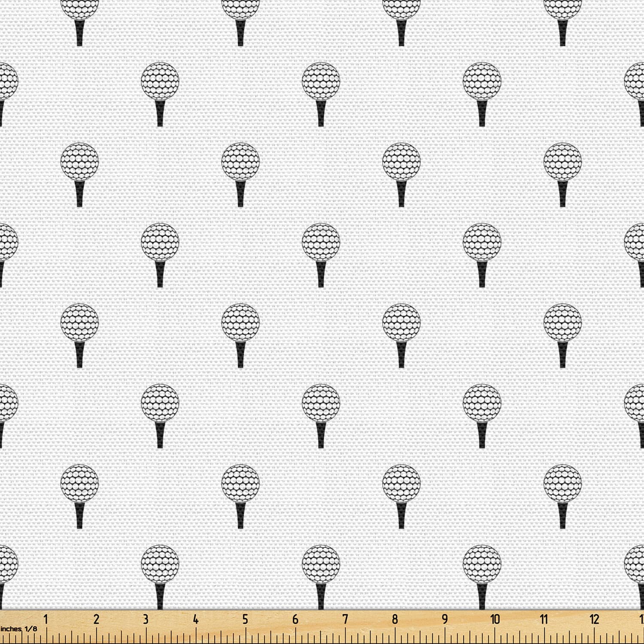Viewport: 644px width, 644px height.
Task: Click the number 3 on the ruler
Action: [x=146, y=619]
